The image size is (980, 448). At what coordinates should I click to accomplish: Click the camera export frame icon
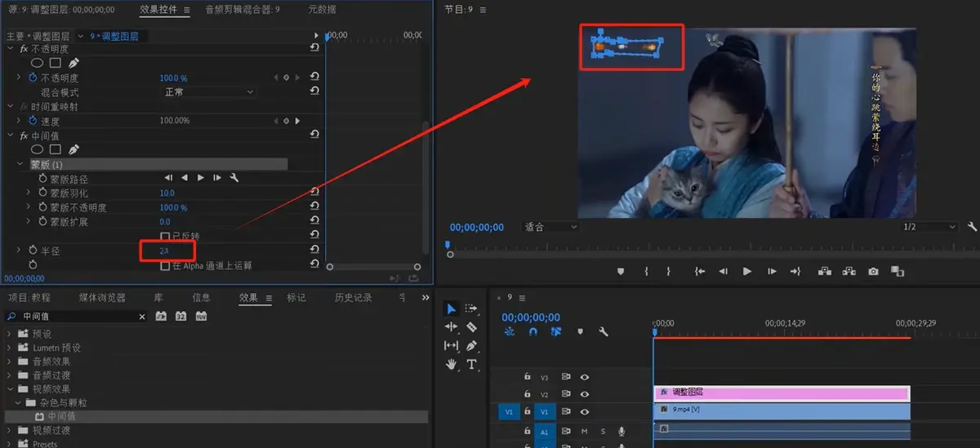click(873, 271)
